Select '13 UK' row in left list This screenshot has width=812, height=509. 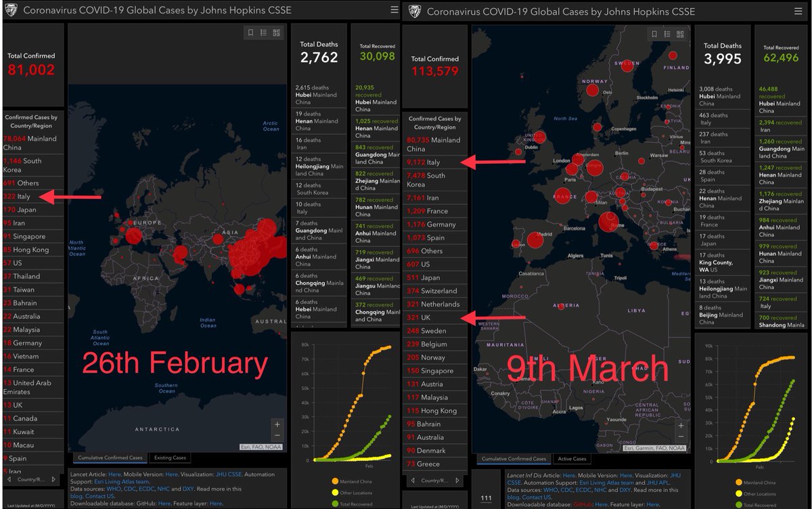tap(33, 405)
